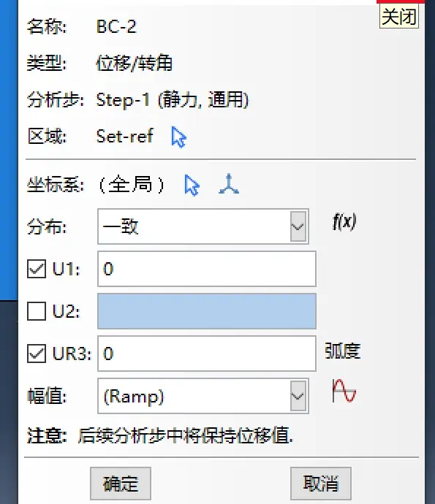This screenshot has height=504, width=435.
Task: Click the edit region arrow beside Set-ref
Action: [178, 137]
